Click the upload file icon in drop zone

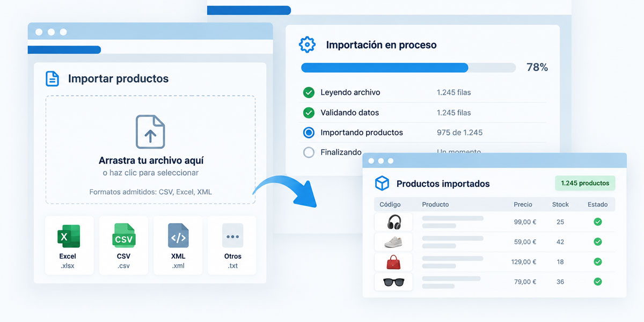pyautogui.click(x=150, y=131)
